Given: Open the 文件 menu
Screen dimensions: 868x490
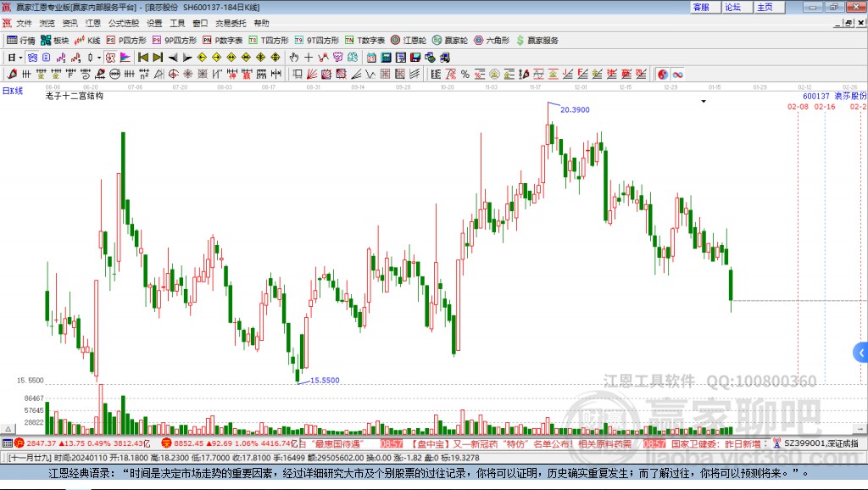Looking at the screenshot, I should (x=24, y=23).
